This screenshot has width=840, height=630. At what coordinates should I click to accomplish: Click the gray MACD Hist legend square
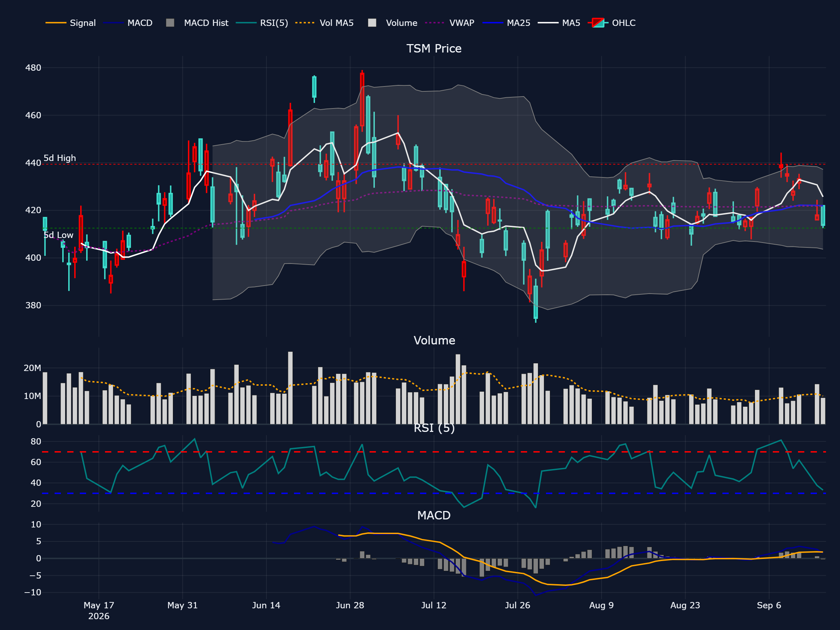pos(170,23)
